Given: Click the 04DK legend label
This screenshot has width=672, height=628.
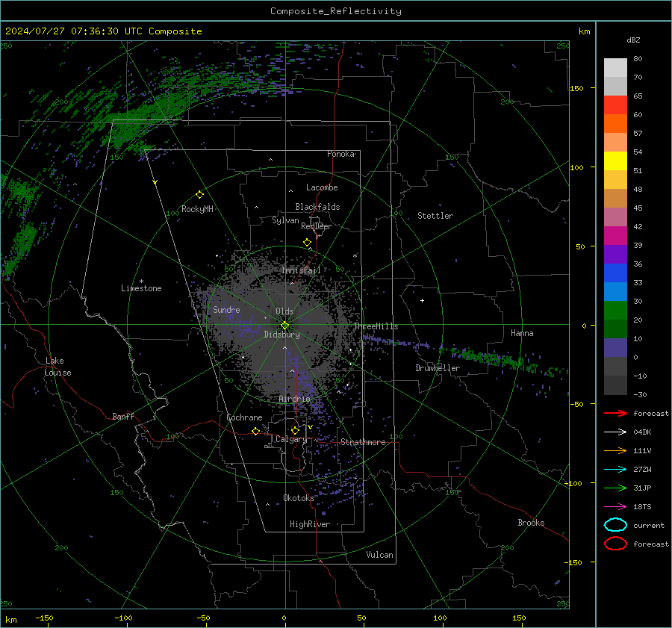Looking at the screenshot, I should pyautogui.click(x=642, y=432).
